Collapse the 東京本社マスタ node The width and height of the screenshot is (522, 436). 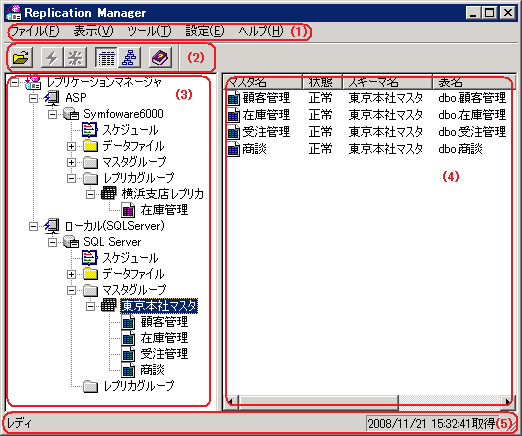[x=90, y=306]
